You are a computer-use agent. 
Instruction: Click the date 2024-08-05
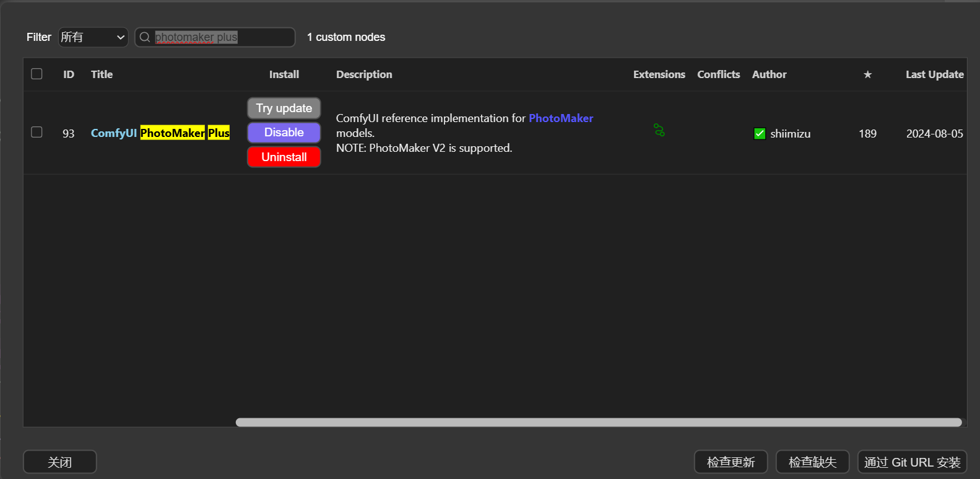(x=935, y=134)
